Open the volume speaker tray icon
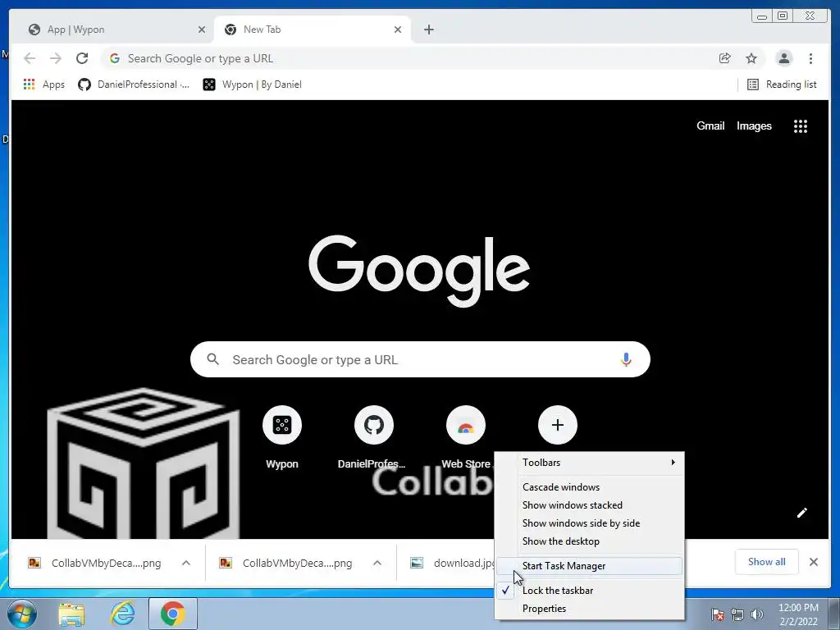 [757, 614]
